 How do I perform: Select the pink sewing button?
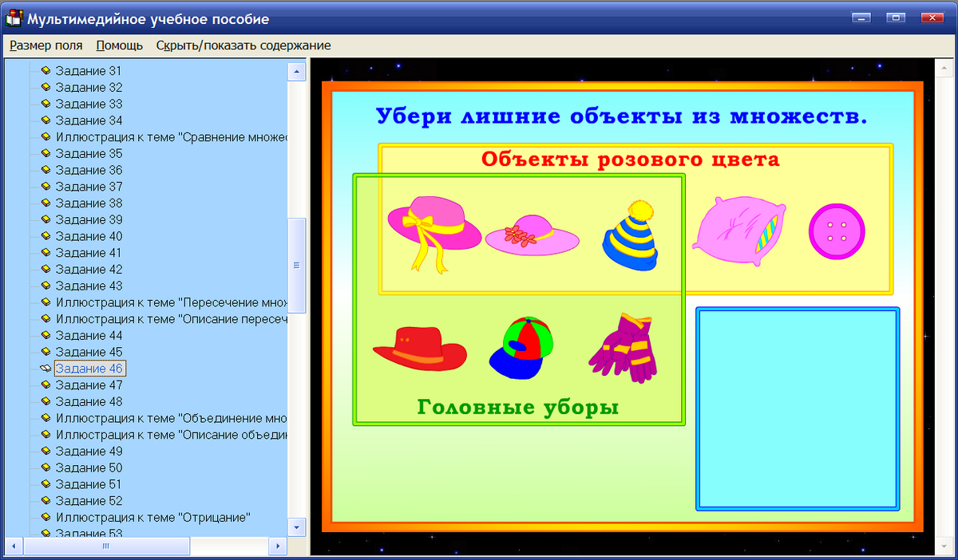(x=837, y=232)
